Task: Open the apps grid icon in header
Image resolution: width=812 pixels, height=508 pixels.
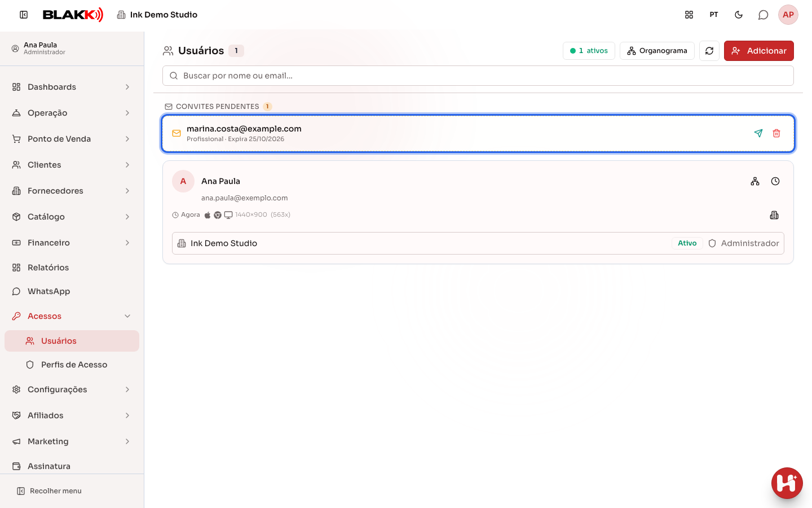Action: click(689, 15)
